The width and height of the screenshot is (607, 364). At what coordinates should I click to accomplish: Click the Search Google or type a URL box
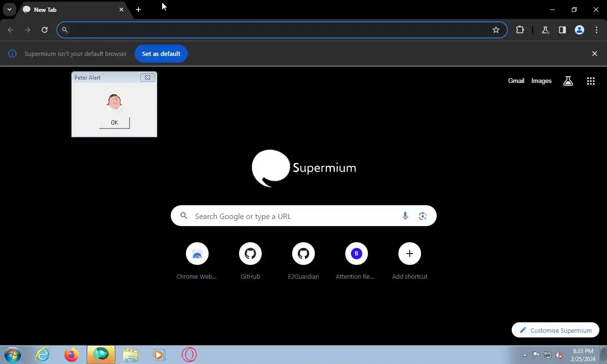point(303,216)
